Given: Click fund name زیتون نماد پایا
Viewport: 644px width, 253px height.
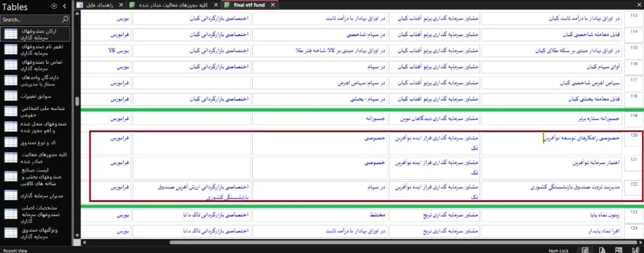Looking at the screenshot, I should [x=603, y=215].
